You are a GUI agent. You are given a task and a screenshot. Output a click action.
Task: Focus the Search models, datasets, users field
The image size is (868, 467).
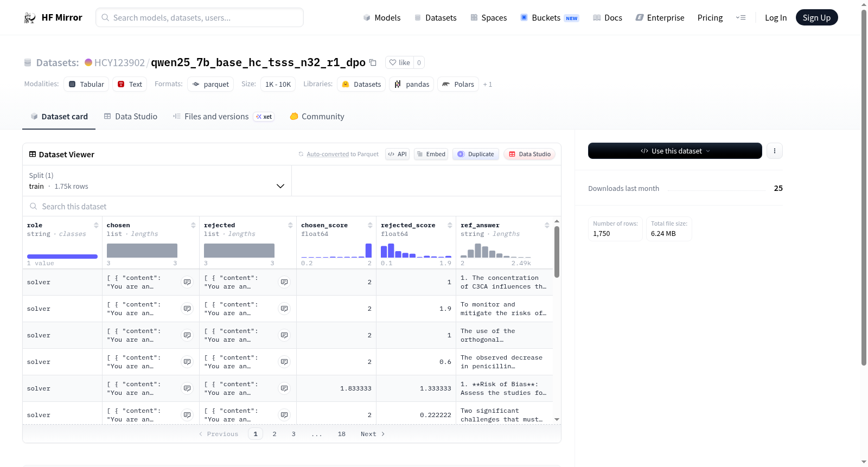pyautogui.click(x=200, y=17)
